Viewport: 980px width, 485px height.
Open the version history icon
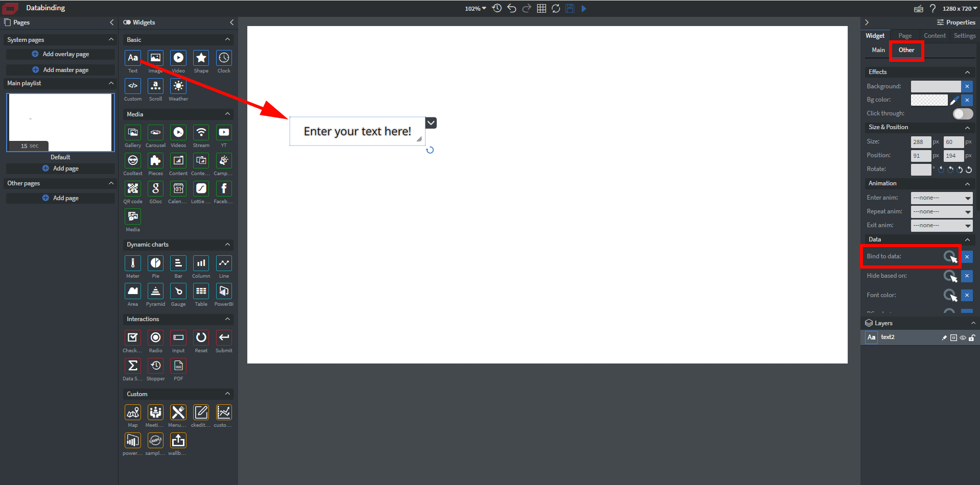(x=497, y=8)
